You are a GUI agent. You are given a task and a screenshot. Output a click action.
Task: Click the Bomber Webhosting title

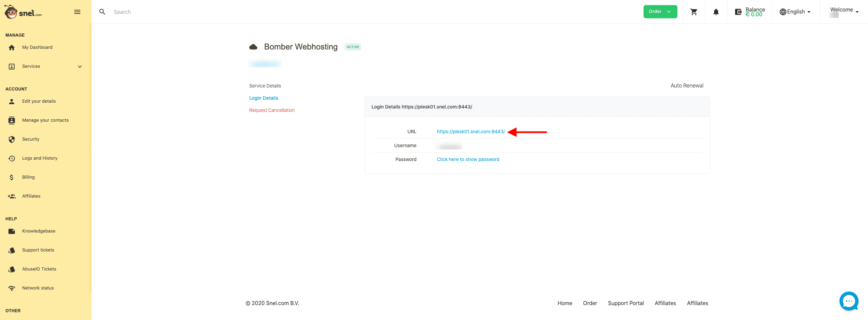pyautogui.click(x=301, y=47)
